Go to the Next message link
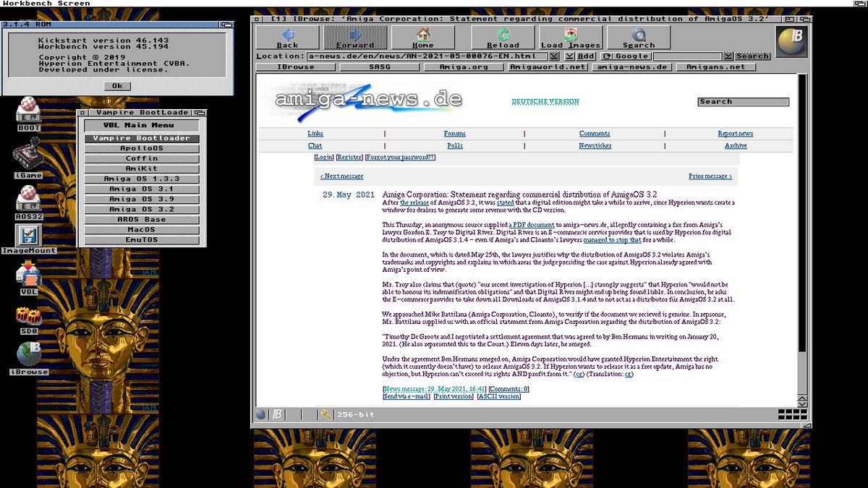Image resolution: width=868 pixels, height=488 pixels. click(342, 176)
